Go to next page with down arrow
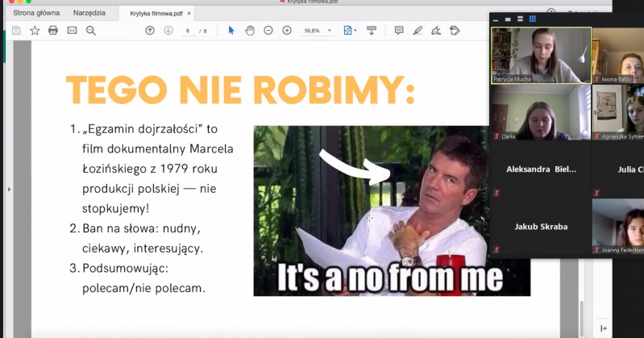 click(168, 31)
